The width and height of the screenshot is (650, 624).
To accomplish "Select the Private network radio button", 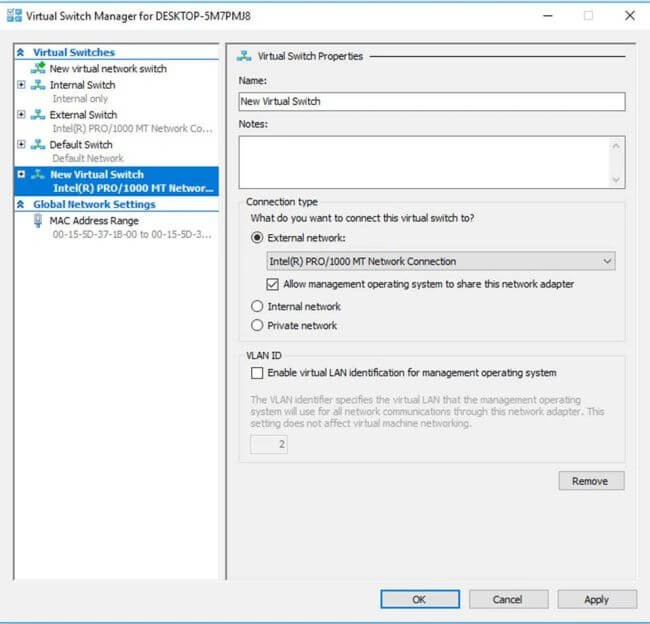I will coord(257,325).
